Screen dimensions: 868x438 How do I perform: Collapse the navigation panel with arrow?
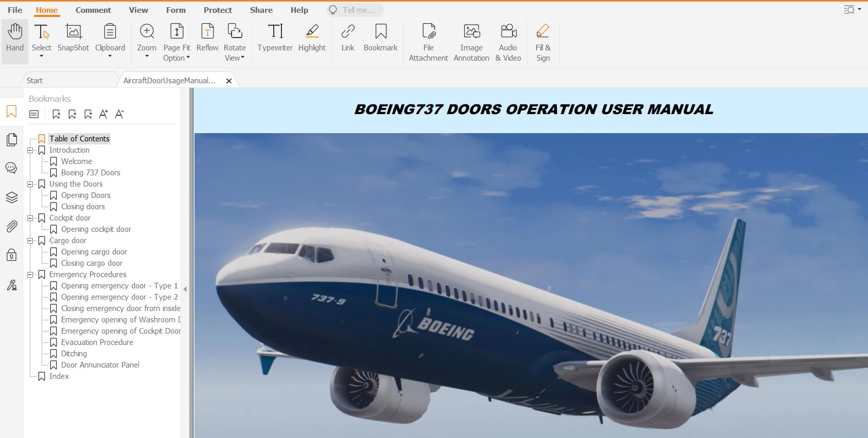pos(185,289)
